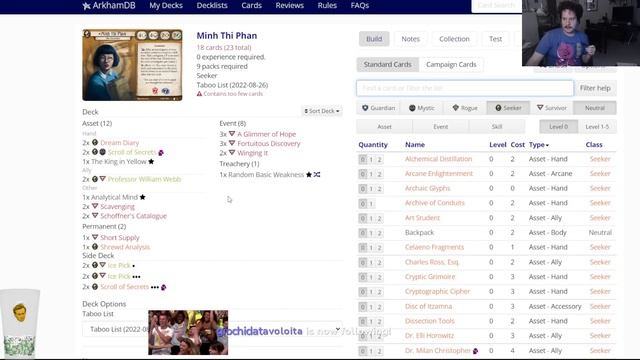
Task: Click the taboo icon beside Dr. Milan Christopher
Action: coord(476,351)
